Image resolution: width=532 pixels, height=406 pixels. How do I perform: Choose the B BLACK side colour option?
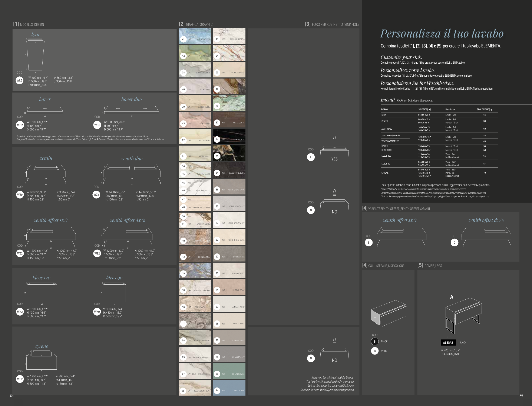coord(375,342)
